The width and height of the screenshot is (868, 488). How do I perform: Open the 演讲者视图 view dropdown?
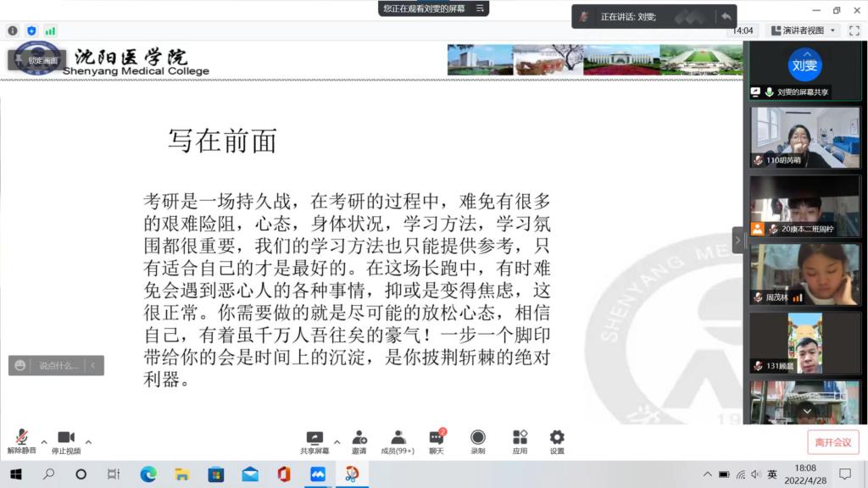803,30
